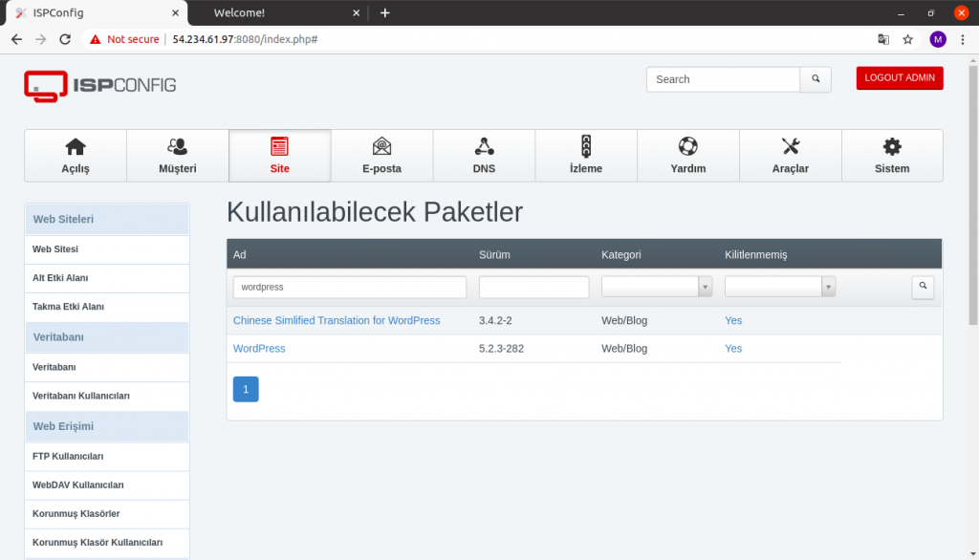This screenshot has width=979, height=560.
Task: Open Korunmuş Klasörler in the sidebar
Action: [107, 514]
